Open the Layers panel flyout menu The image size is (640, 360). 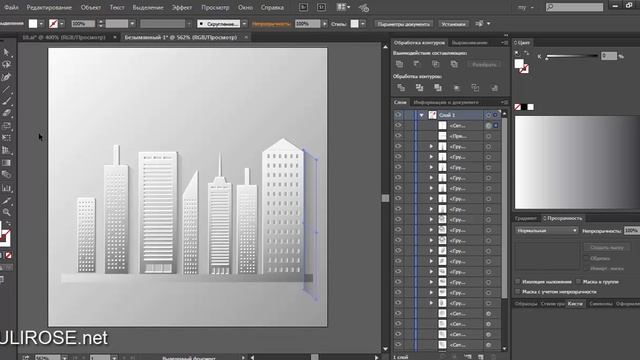(x=505, y=102)
